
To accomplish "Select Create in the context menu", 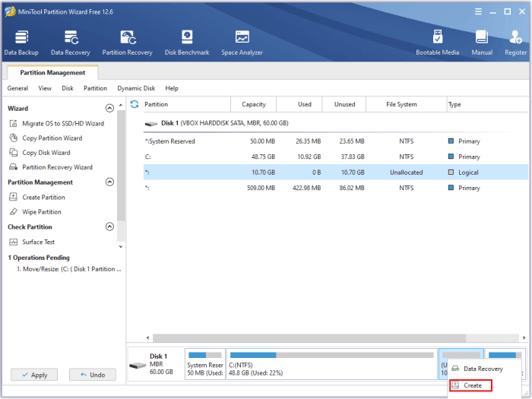I will [470, 385].
